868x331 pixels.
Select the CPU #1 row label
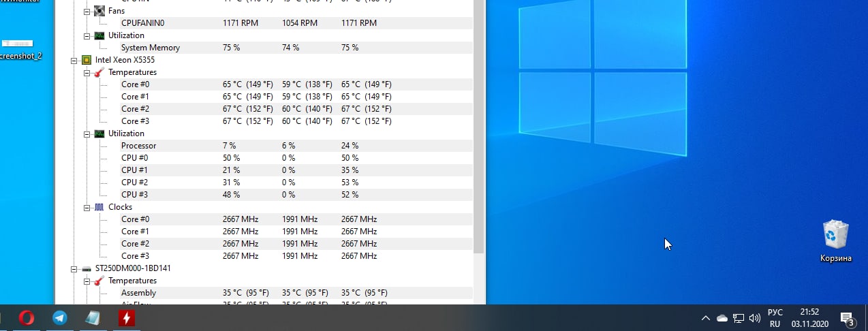pyautogui.click(x=134, y=170)
